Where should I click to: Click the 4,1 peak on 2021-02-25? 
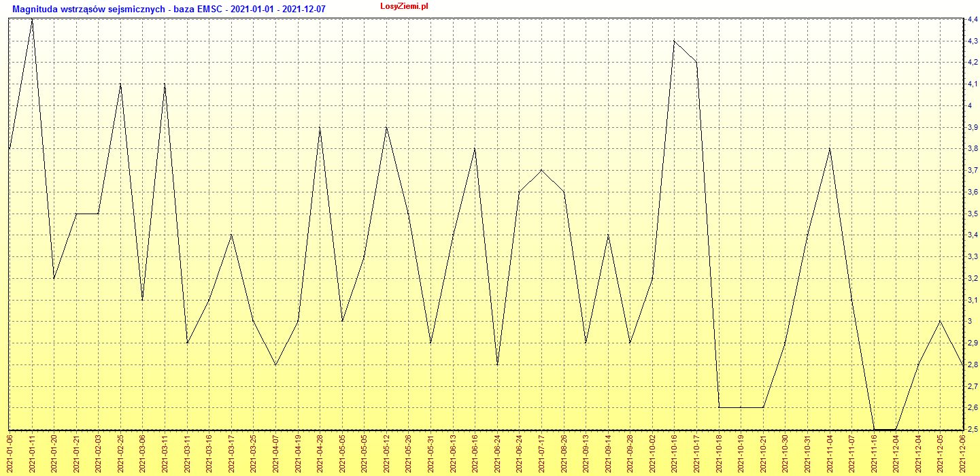(x=120, y=84)
